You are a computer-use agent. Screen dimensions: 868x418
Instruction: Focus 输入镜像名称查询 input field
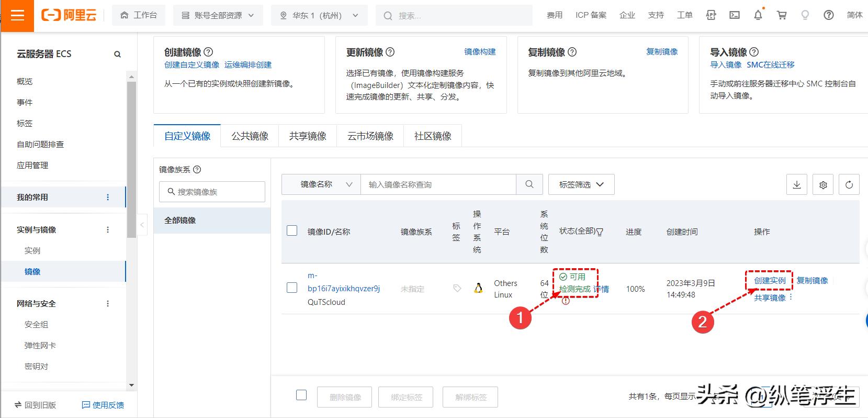click(x=438, y=184)
